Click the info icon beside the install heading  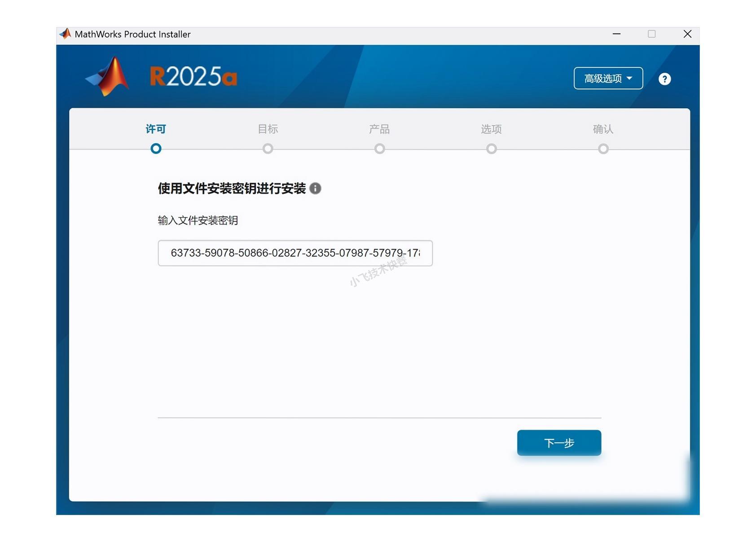pos(315,188)
